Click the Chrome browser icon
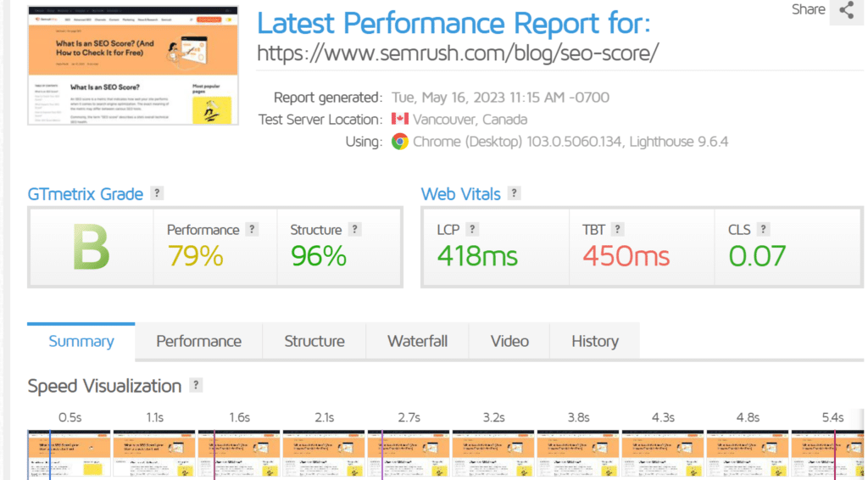This screenshot has height=480, width=868. pyautogui.click(x=400, y=142)
